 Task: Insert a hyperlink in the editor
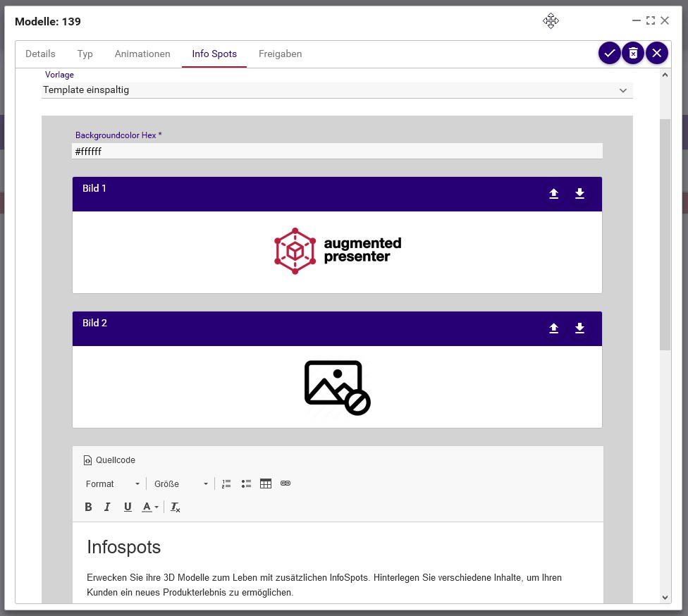tap(285, 483)
